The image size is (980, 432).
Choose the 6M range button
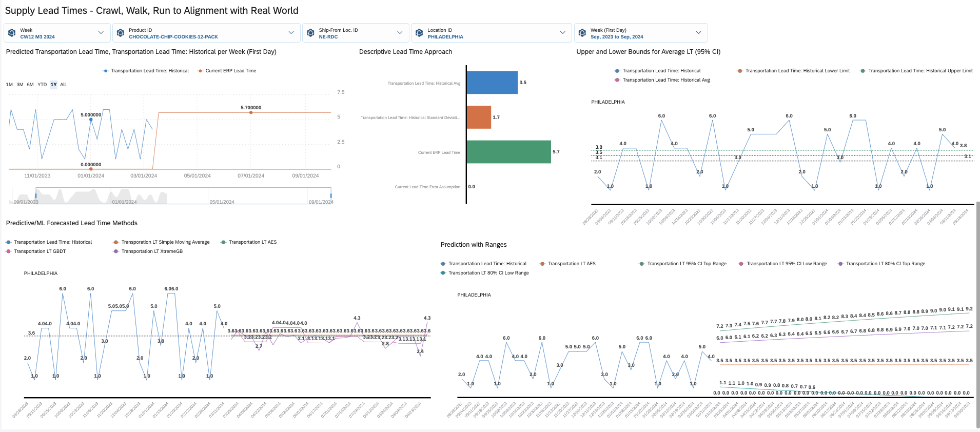tap(30, 85)
